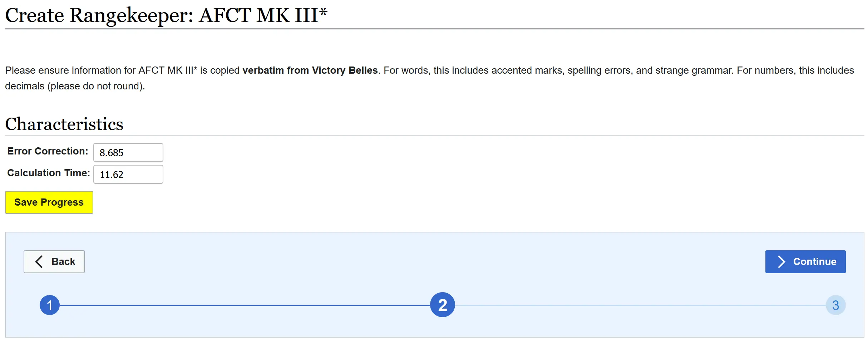Click the "Create Rangekeeper: AFCT MK III*" title

(x=166, y=15)
